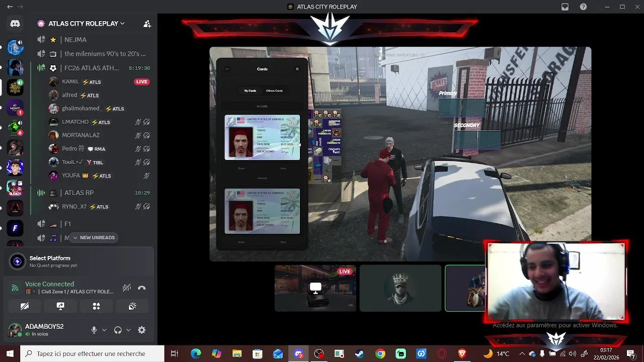Select the crowned avatar participant tile
Viewport: 644px width, 362px height.
pyautogui.click(x=400, y=288)
